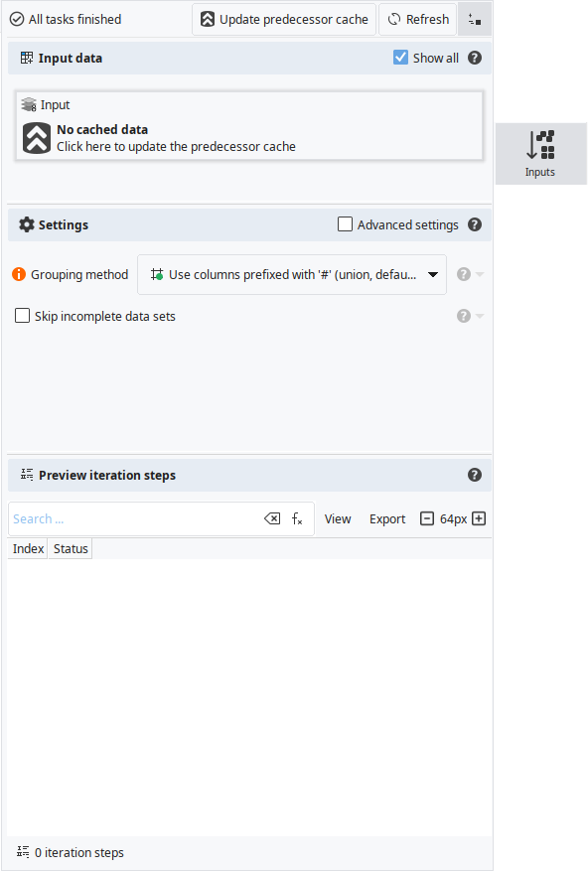Viewport: 588px width, 871px height.
Task: Open the Export menu
Action: [387, 518]
